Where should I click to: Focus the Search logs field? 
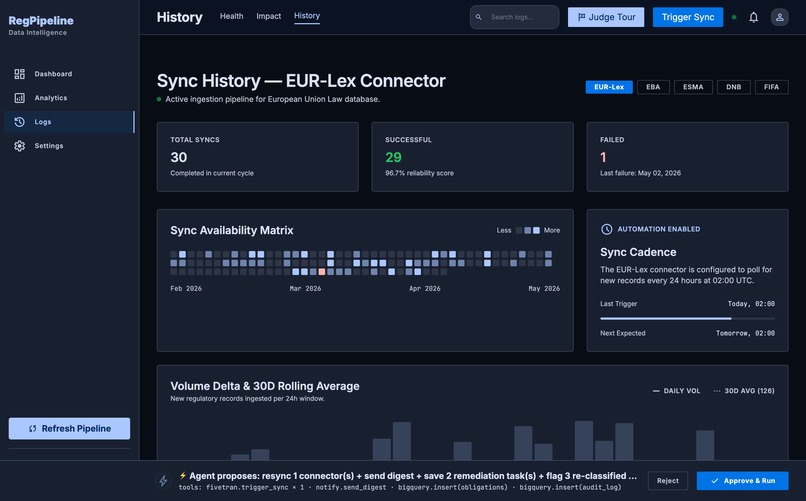(515, 17)
